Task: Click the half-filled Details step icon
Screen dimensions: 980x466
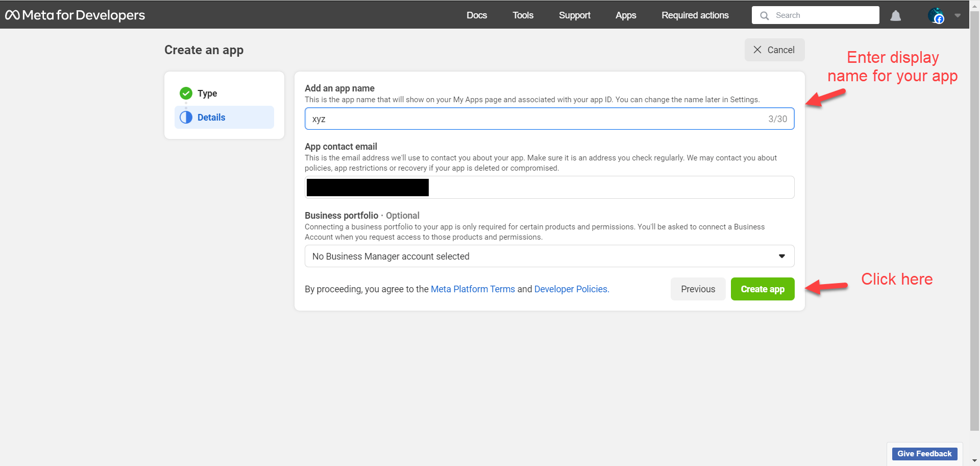Action: click(x=186, y=118)
